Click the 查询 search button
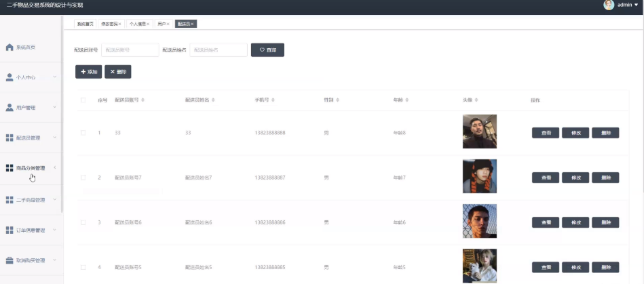 pyautogui.click(x=267, y=50)
